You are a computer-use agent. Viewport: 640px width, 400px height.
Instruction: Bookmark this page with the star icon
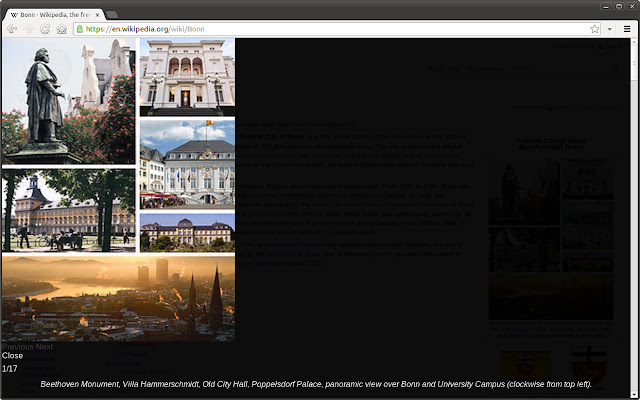click(x=595, y=29)
